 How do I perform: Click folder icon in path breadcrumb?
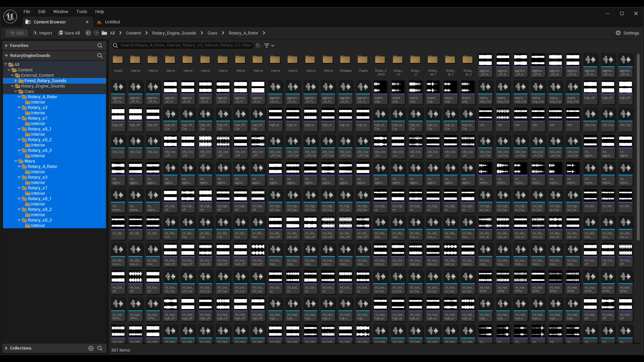pyautogui.click(x=104, y=33)
